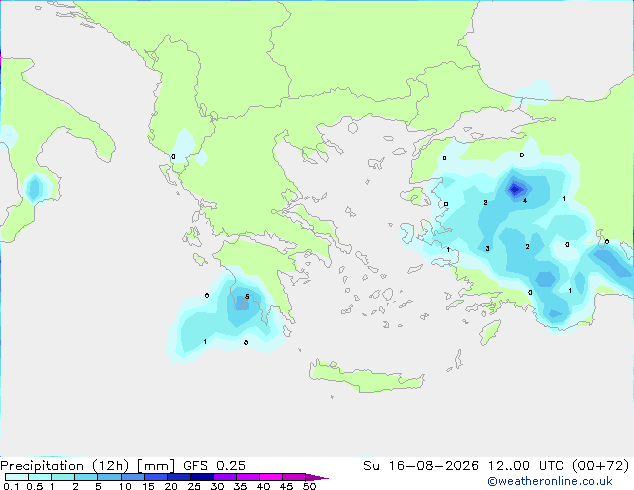634x490 pixels.
Task: Click the 'Su 16-08-2026' date text
Action: 421,466
